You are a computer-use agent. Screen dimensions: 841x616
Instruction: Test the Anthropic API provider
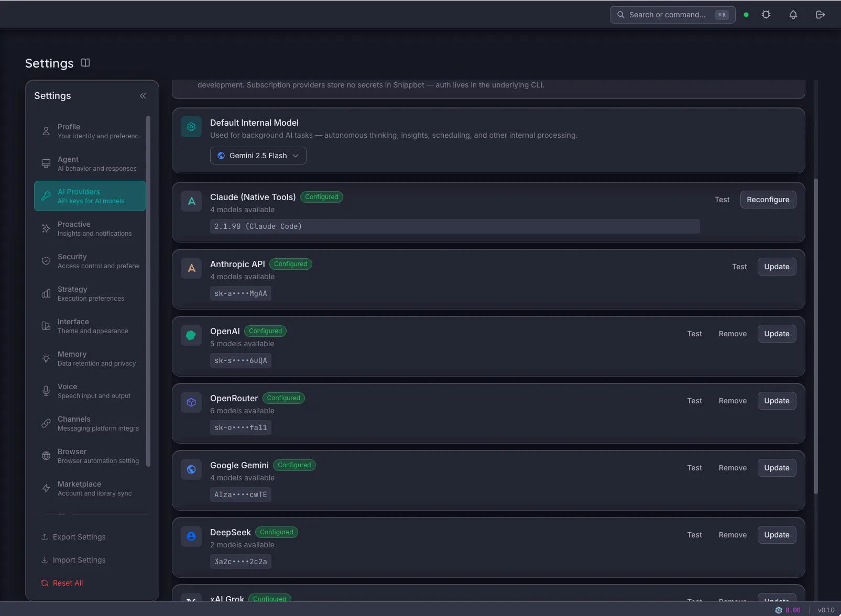tap(739, 267)
